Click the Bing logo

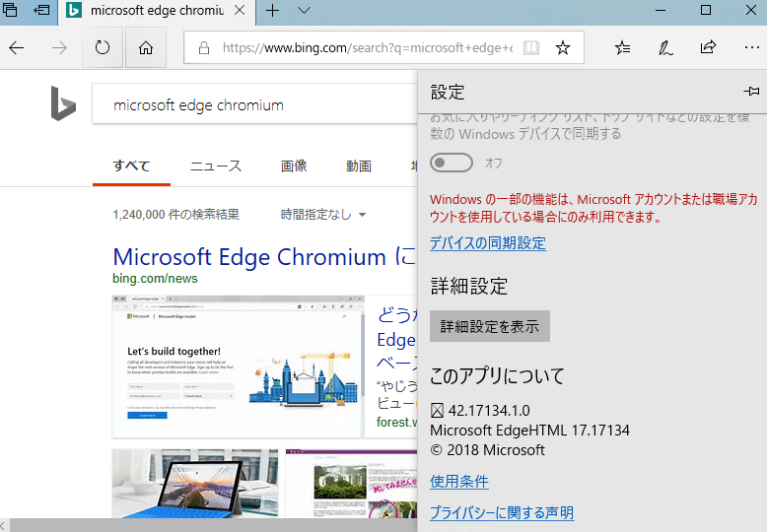[63, 103]
